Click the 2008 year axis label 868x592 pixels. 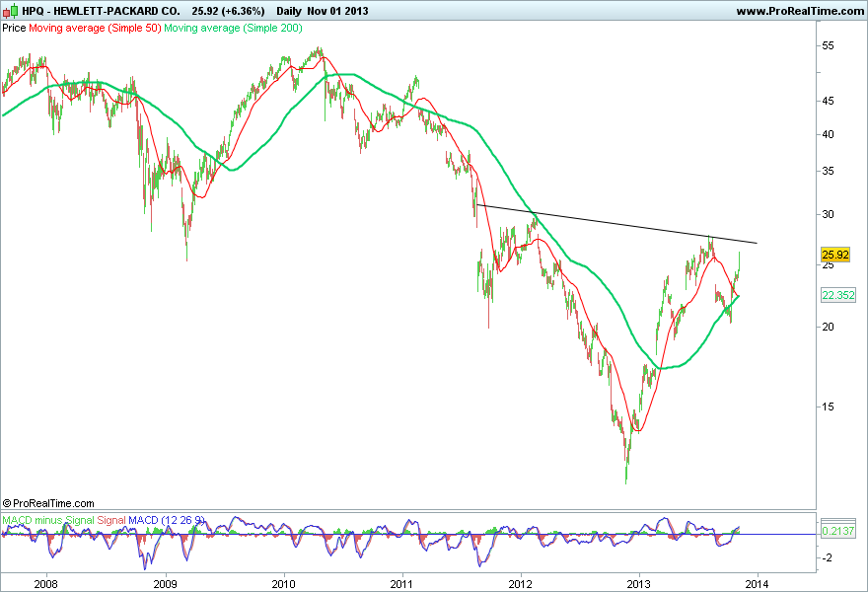pyautogui.click(x=46, y=584)
